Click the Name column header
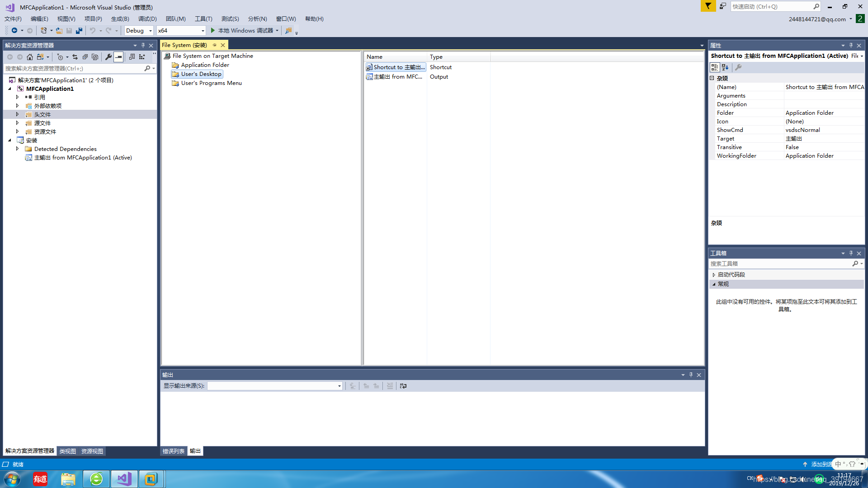868x488 pixels. tap(396, 57)
